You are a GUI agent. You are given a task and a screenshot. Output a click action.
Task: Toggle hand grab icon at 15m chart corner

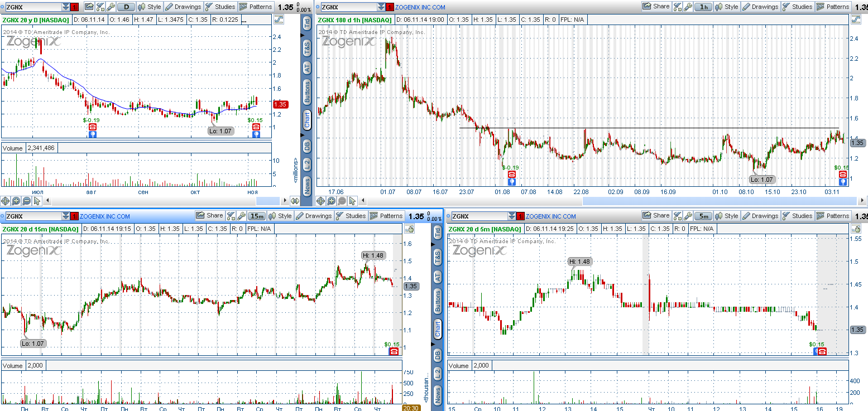[409, 228]
